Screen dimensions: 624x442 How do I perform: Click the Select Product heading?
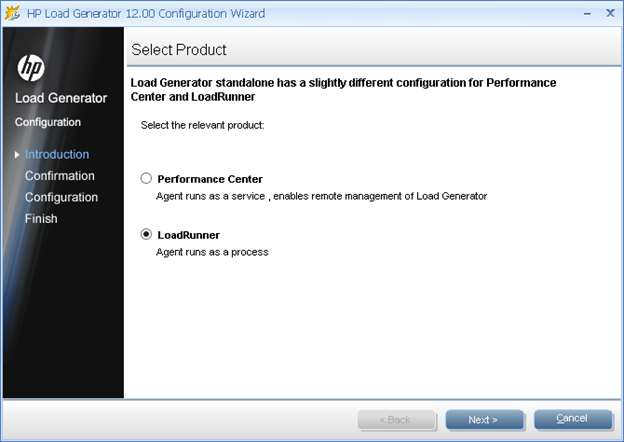pyautogui.click(x=179, y=50)
